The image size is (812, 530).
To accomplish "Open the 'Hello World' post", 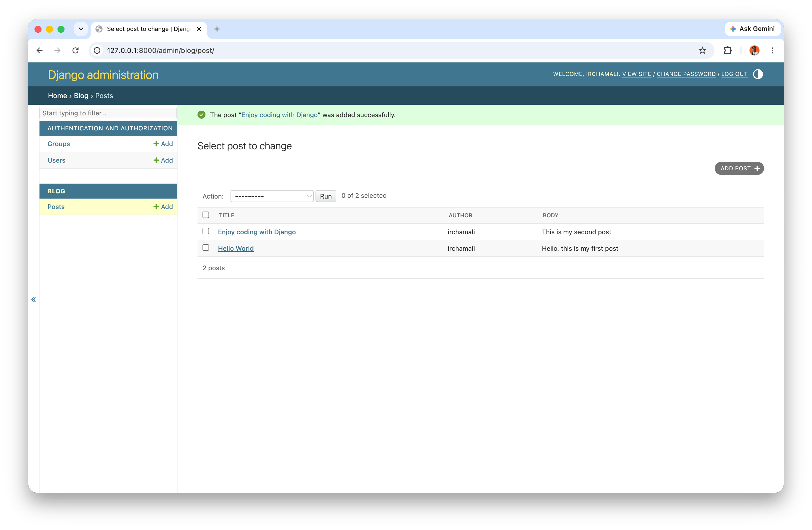I will coord(236,249).
